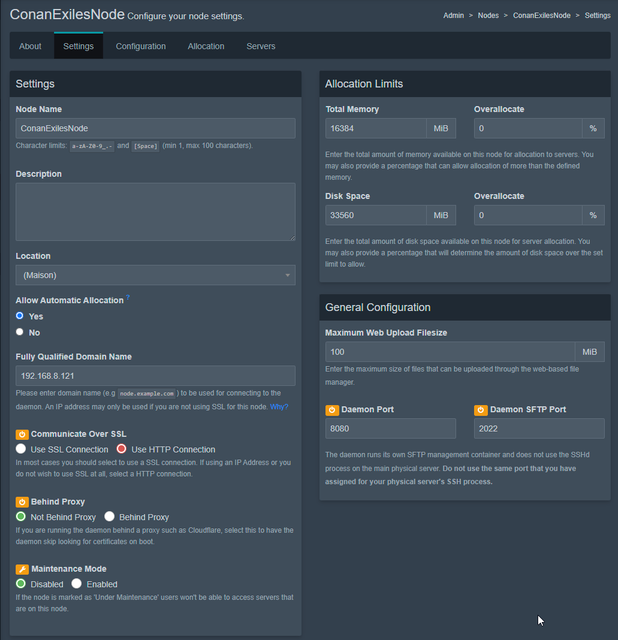Click the Fully Qualified Domain Name field

pyautogui.click(x=156, y=376)
